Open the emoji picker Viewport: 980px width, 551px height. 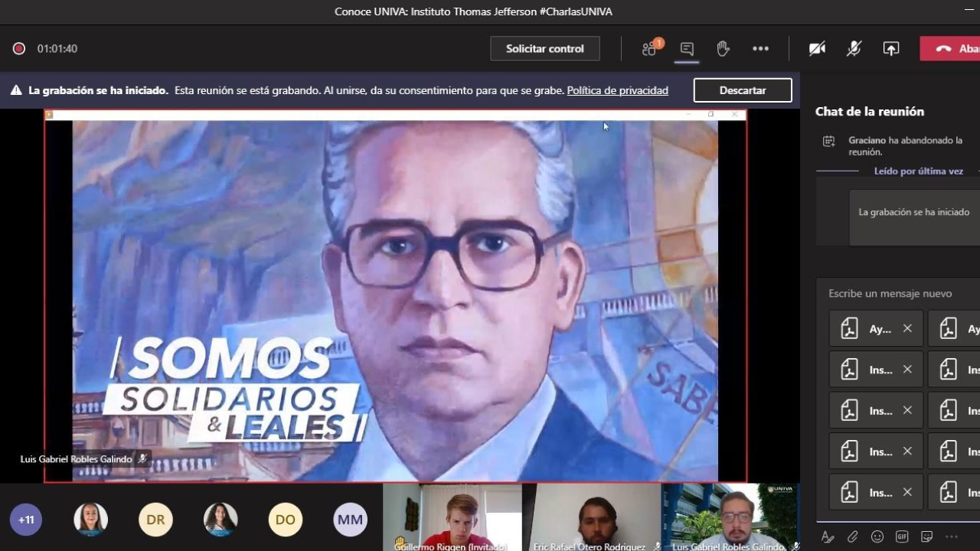877,536
